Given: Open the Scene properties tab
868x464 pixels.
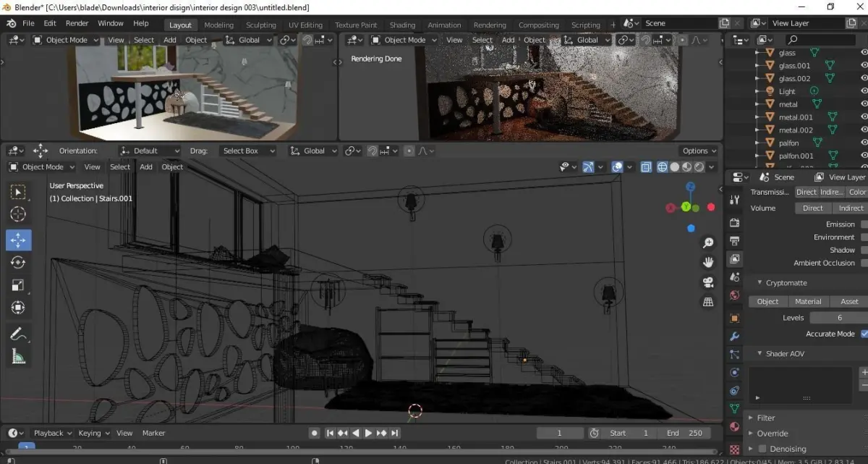Looking at the screenshot, I should pos(735,277).
